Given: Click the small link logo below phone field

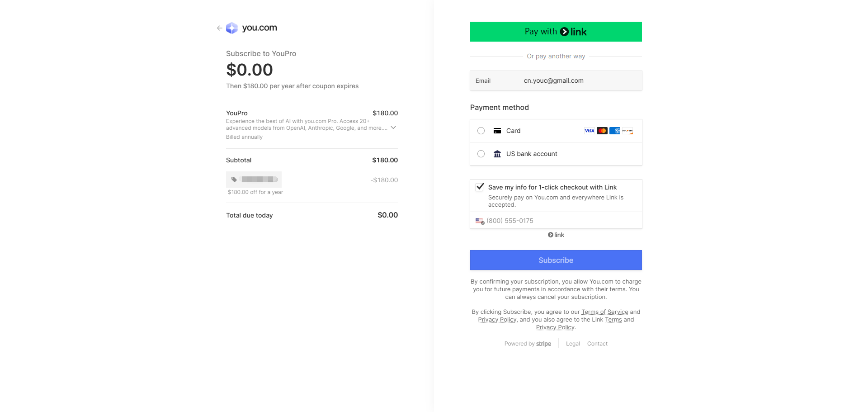Looking at the screenshot, I should tap(556, 235).
